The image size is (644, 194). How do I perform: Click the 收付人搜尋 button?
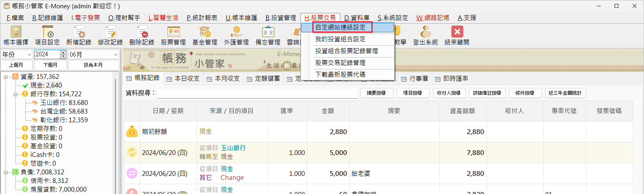(x=449, y=93)
